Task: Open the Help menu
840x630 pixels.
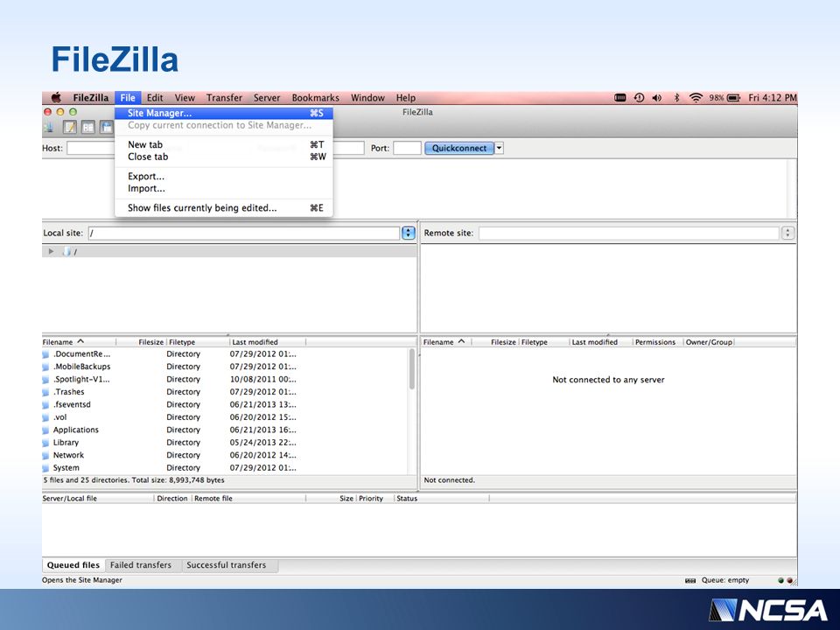Action: tap(405, 97)
